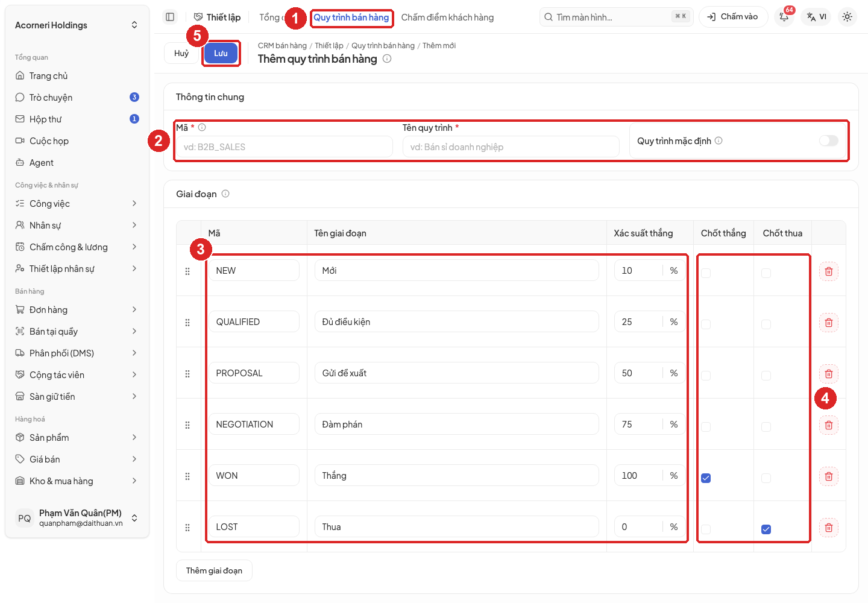Click the Huỷ cancel button
This screenshot has width=868, height=603.
tap(181, 53)
